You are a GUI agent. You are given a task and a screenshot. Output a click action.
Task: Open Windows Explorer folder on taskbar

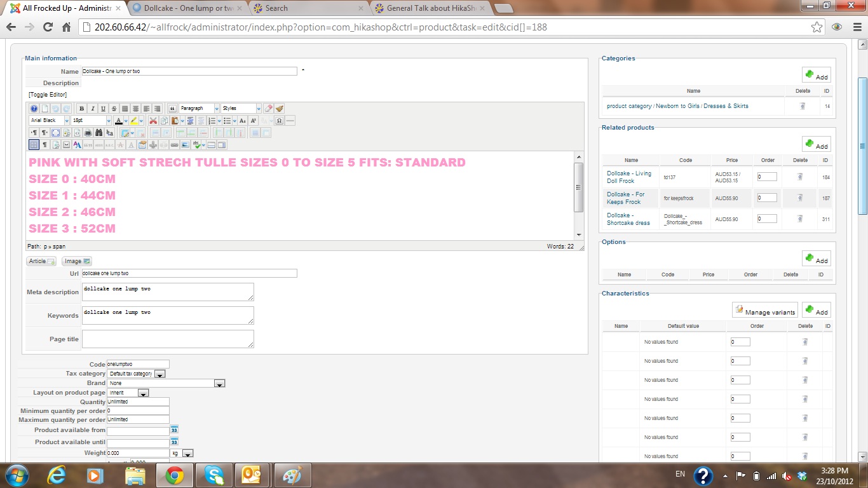[x=135, y=475]
